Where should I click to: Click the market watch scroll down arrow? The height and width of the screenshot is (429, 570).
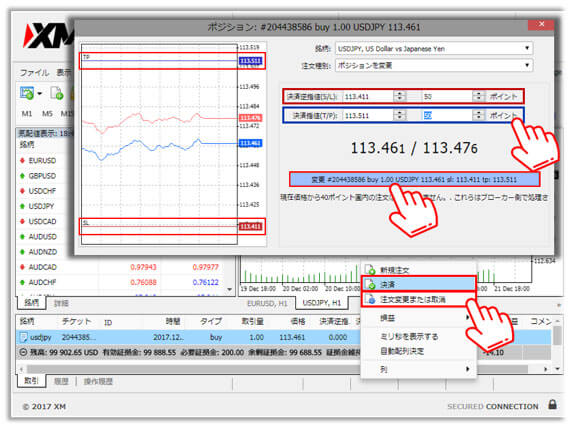(229, 289)
